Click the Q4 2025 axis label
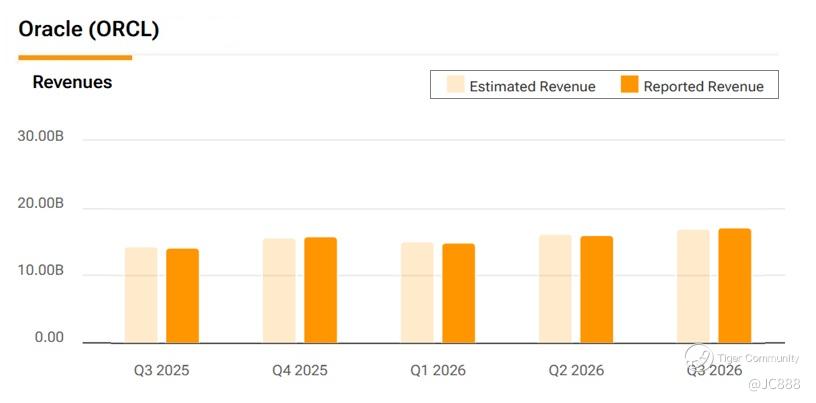Screen dimensions: 816x403 click(300, 371)
